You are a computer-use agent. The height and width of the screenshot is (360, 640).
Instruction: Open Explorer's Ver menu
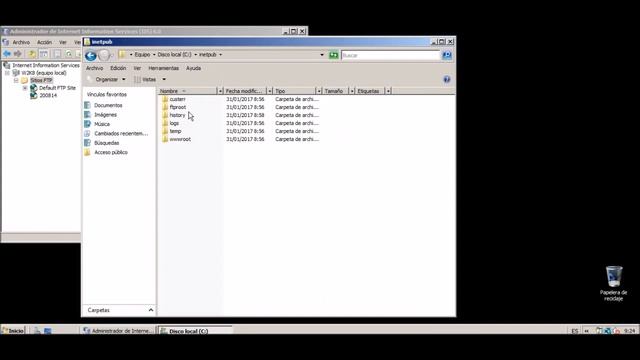click(x=137, y=68)
